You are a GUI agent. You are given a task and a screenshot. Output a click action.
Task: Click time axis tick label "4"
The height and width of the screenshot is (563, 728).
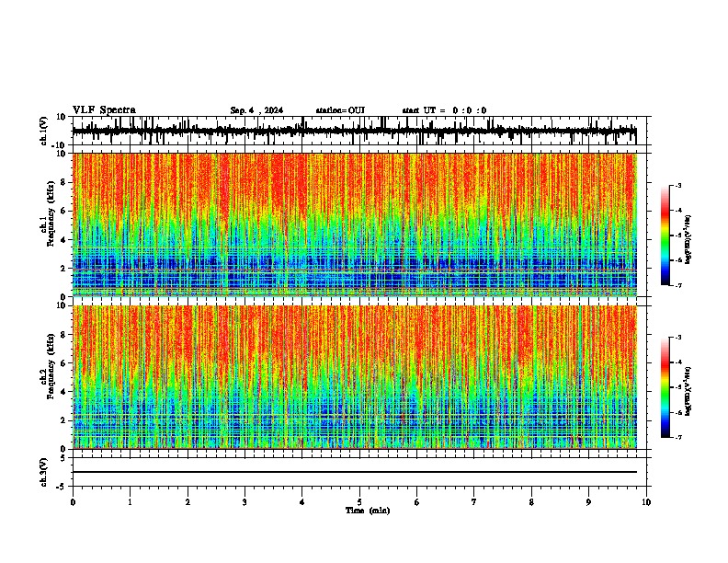pos(302,502)
